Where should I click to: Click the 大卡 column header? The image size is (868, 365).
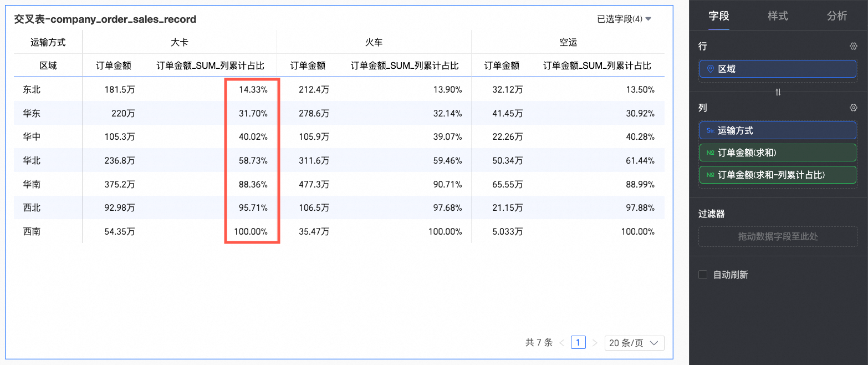[x=180, y=42]
